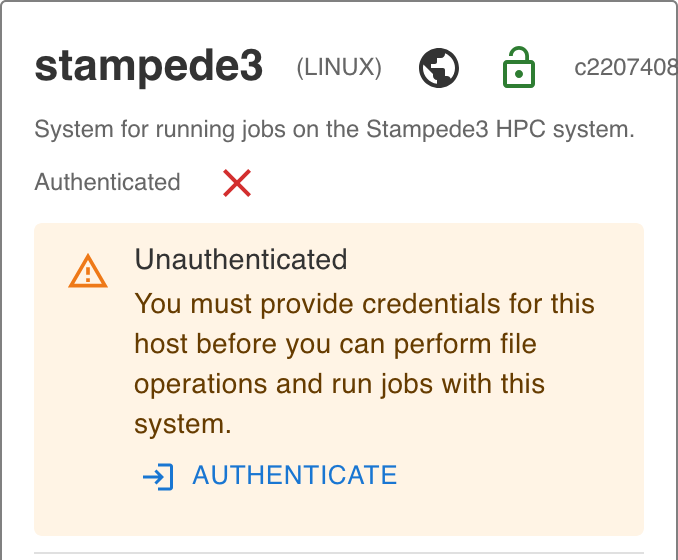This screenshot has height=560, width=678.
Task: Click the green unlocked padlock icon
Action: click(518, 68)
